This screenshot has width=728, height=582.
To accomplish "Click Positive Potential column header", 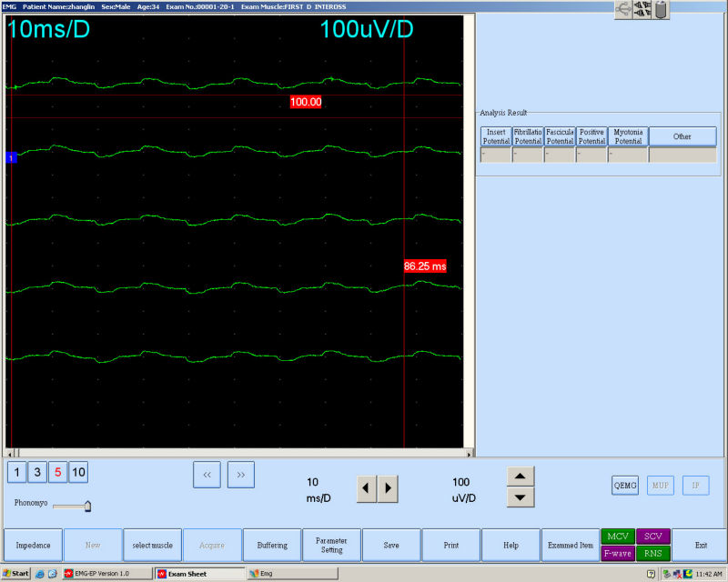I will coord(591,136).
